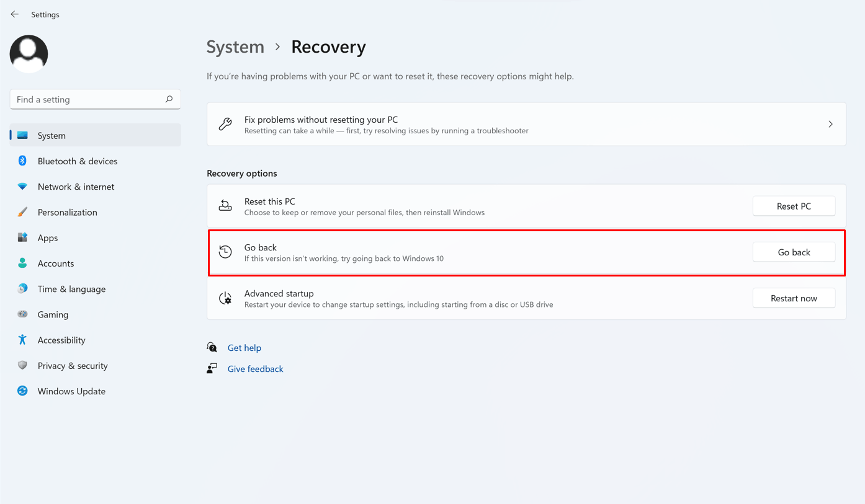Go to Personalization settings

click(x=96, y=212)
